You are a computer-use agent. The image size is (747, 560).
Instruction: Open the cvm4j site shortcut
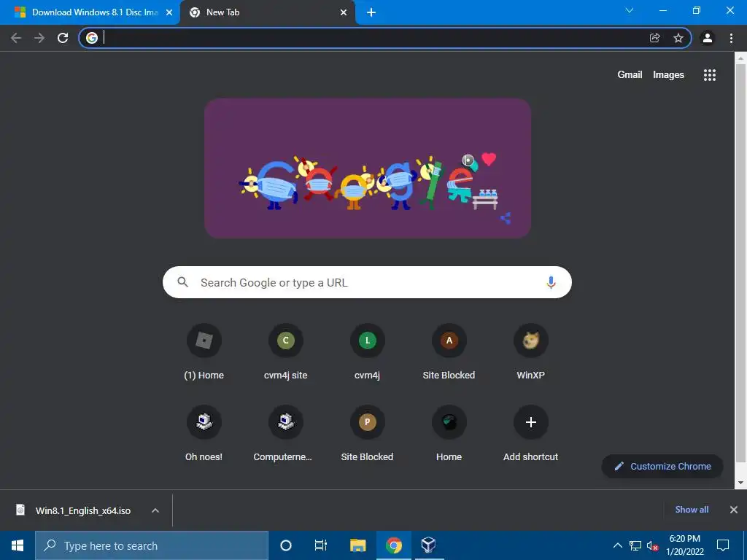tap(285, 352)
